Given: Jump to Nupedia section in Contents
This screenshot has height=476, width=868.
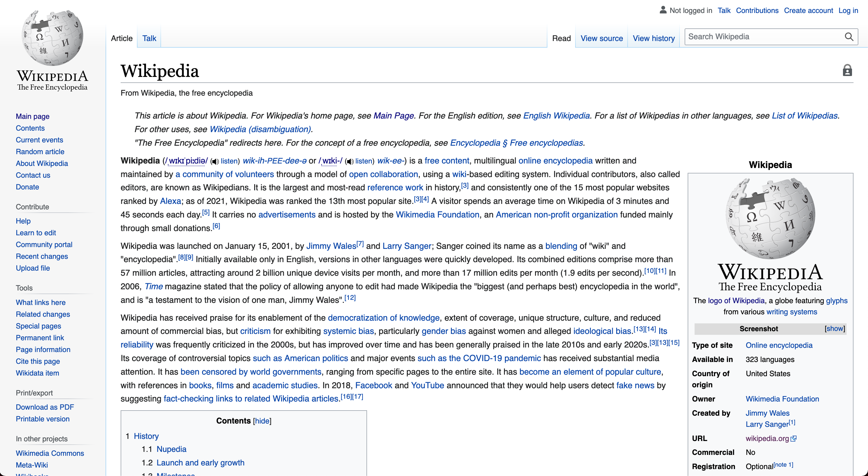Looking at the screenshot, I should 172,449.
